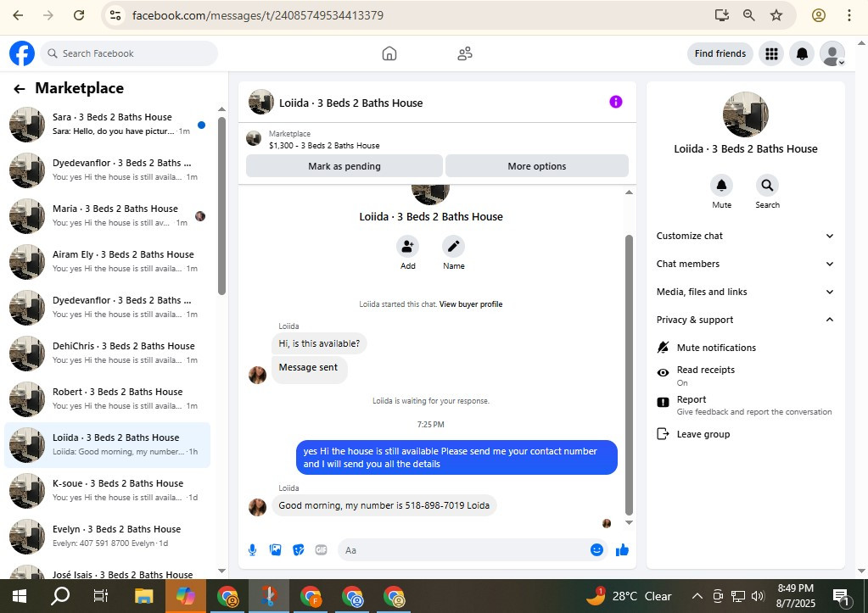Open View buyer profile link
The height and width of the screenshot is (613, 868).
pos(471,304)
